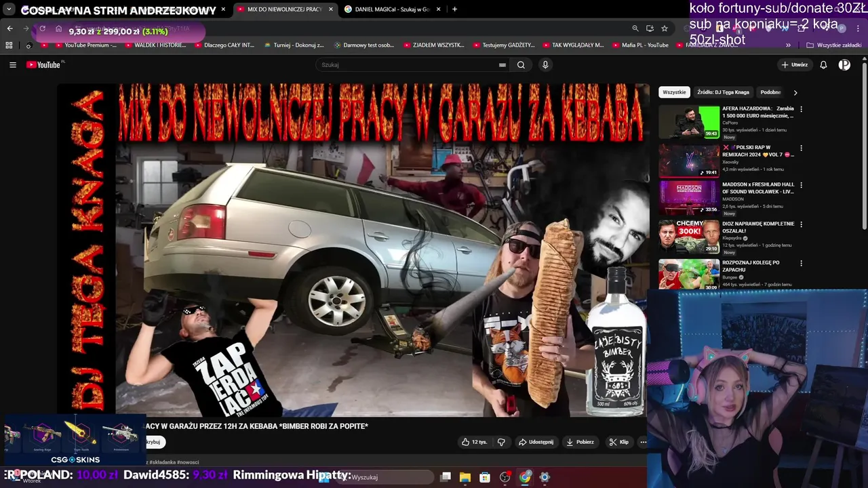
Task: Open File Explorer from taskbar
Action: pos(465,477)
